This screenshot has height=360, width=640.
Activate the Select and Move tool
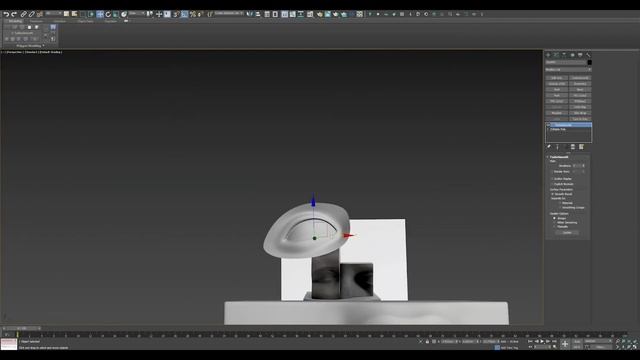pyautogui.click(x=100, y=14)
